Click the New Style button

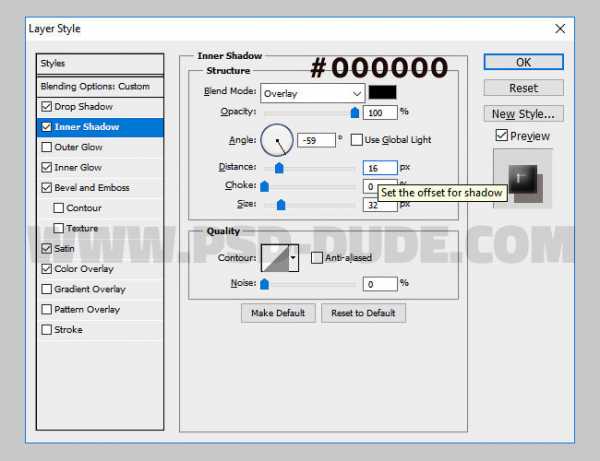[523, 114]
